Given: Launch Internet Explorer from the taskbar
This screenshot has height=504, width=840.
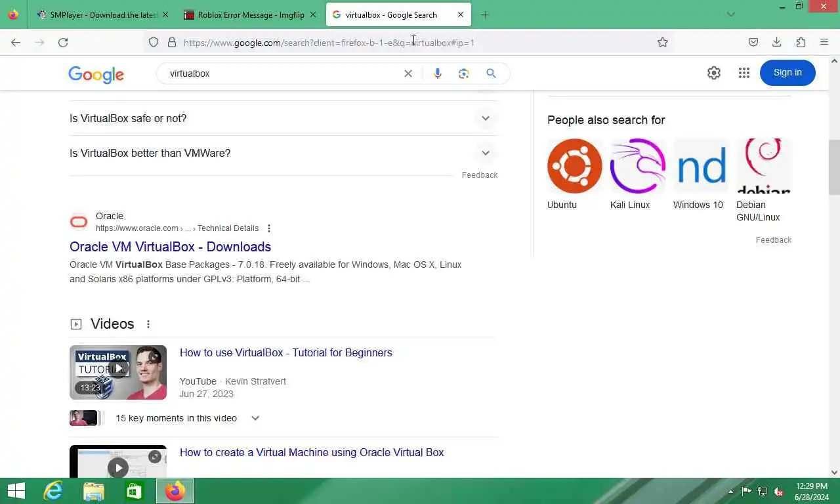Looking at the screenshot, I should 52,491.
